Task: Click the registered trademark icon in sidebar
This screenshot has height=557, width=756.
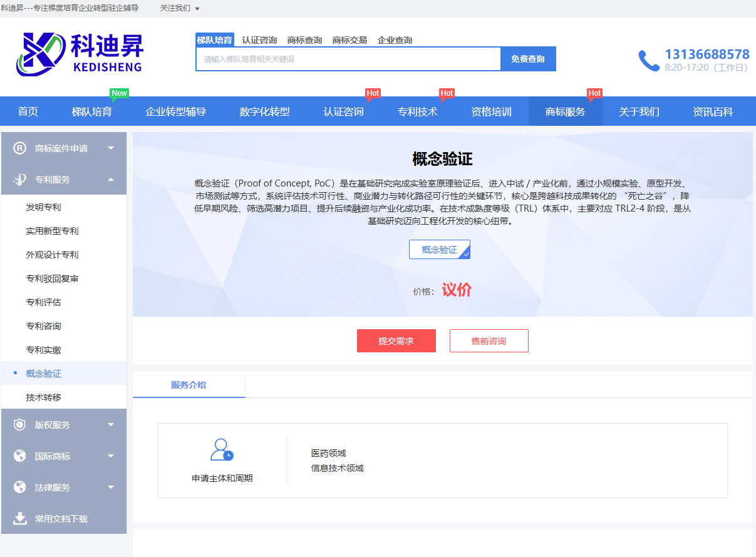Action: pyautogui.click(x=20, y=148)
